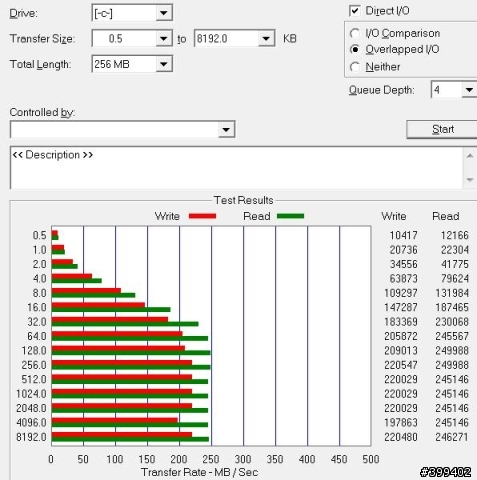Image resolution: width=477 pixels, height=480 pixels.
Task: Click the Description scrollbar down arrow
Action: pos(470,180)
